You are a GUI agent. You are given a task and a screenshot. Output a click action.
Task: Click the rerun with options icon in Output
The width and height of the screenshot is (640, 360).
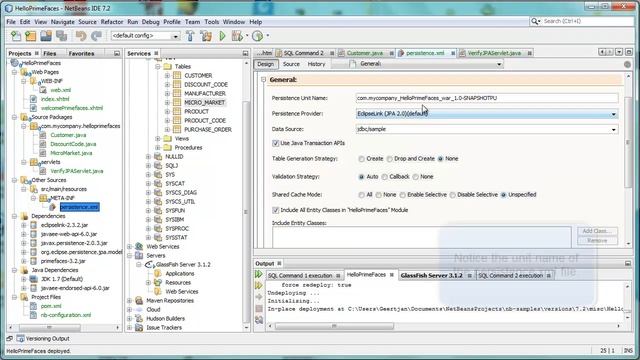tap(259, 286)
